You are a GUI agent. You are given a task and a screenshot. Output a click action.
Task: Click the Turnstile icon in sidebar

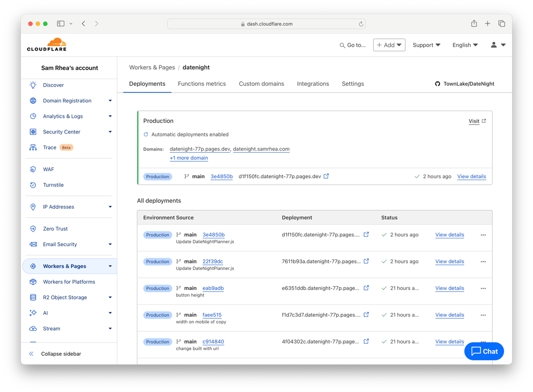coord(33,185)
